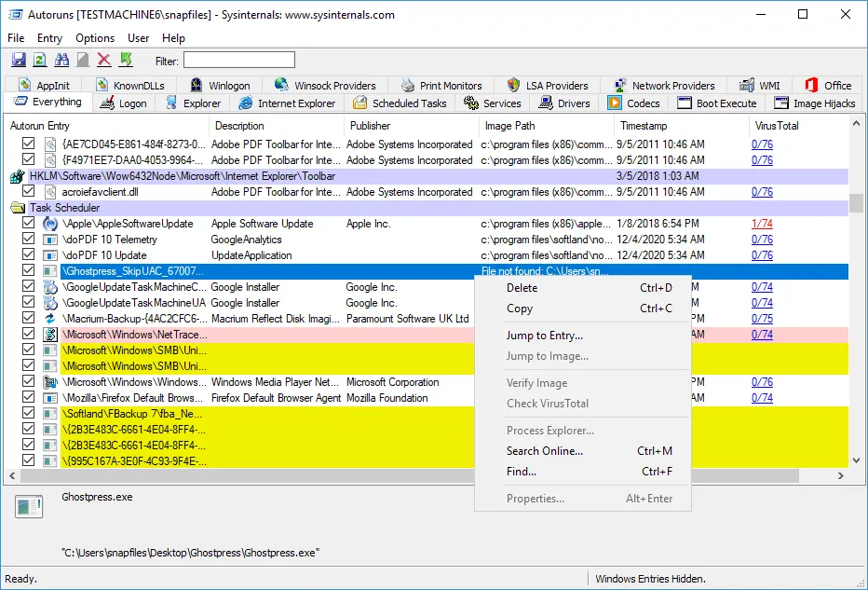Open the Entry menu

[x=49, y=38]
